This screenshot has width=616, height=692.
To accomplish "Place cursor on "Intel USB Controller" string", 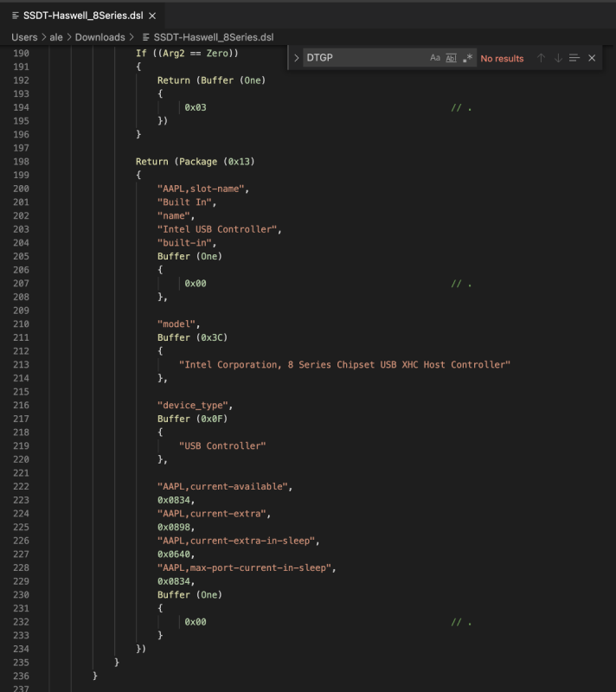I will [x=219, y=229].
